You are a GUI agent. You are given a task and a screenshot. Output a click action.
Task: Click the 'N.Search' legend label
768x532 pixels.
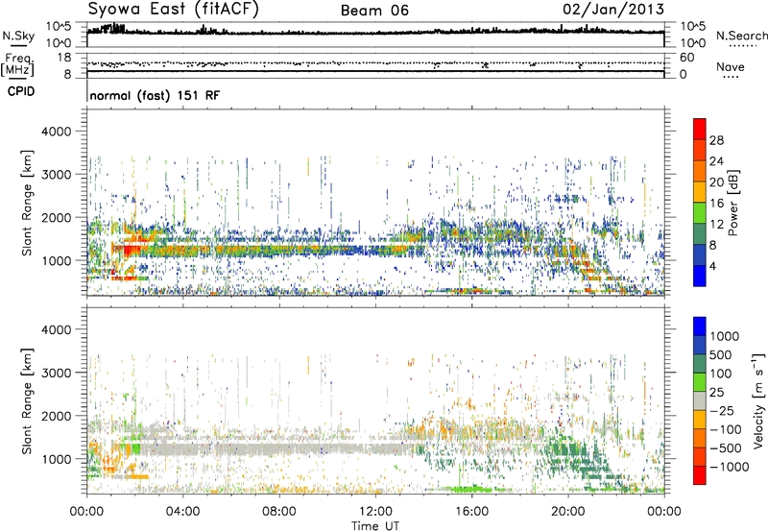[x=741, y=36]
